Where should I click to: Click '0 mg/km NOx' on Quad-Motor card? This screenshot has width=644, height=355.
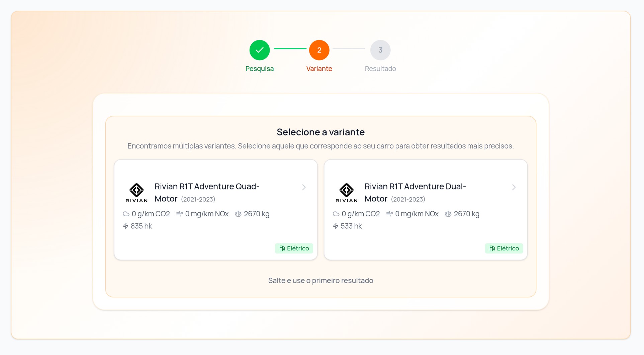[207, 214]
